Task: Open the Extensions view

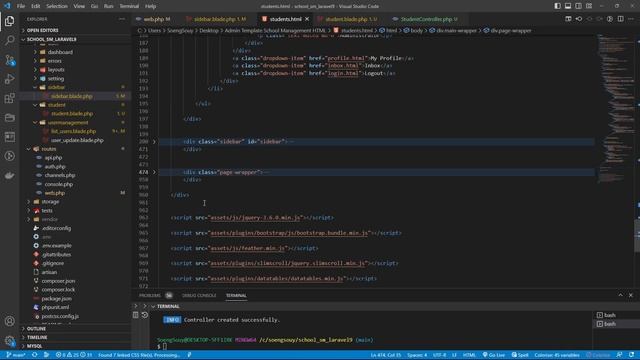Action: coord(9,98)
